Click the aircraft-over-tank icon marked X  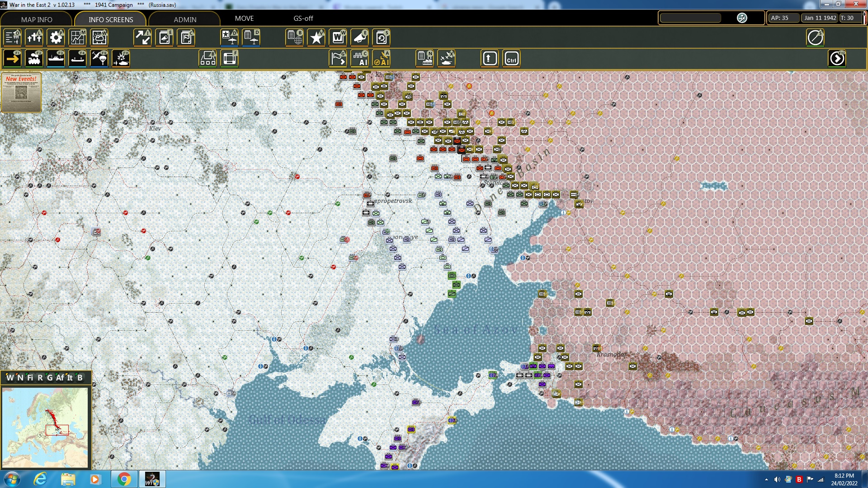point(446,59)
